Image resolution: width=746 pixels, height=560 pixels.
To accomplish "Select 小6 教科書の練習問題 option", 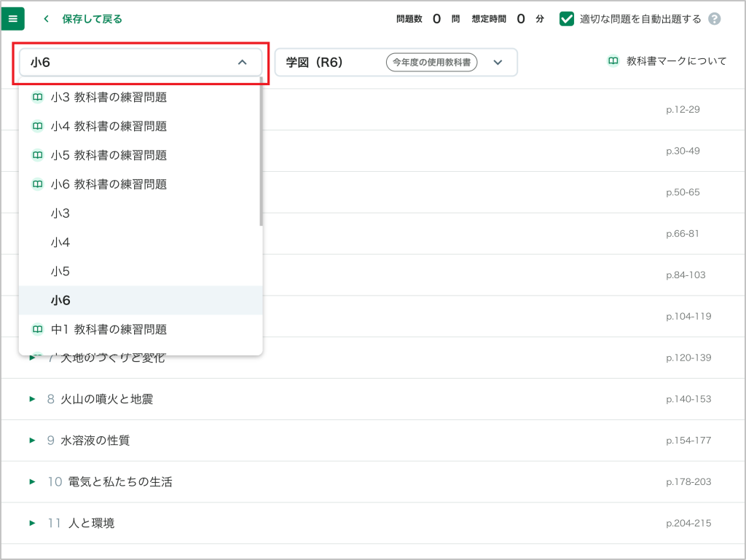I will pyautogui.click(x=141, y=184).
